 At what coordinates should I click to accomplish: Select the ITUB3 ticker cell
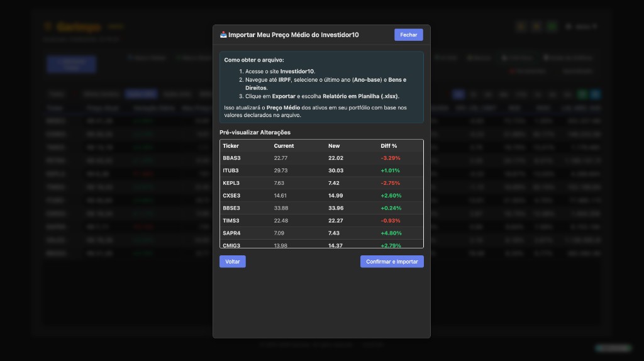click(x=230, y=170)
